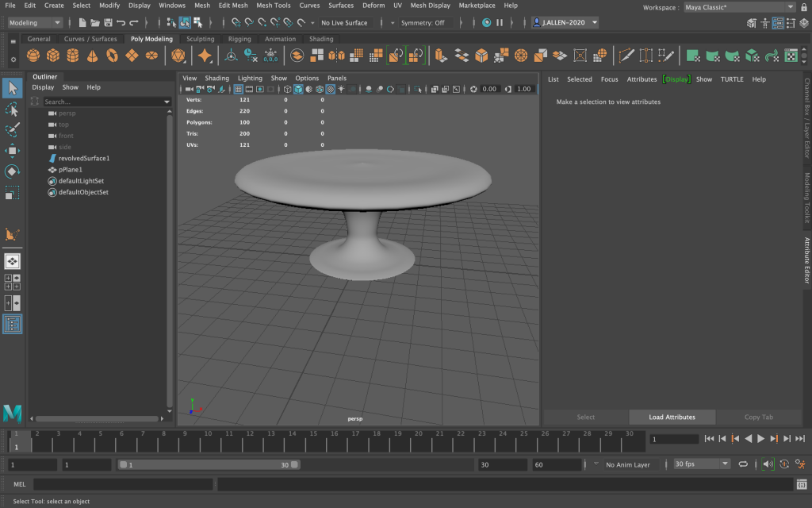Viewport: 812px width, 508px height.
Task: Open the Modeling menu set dropdown
Action: tap(35, 23)
